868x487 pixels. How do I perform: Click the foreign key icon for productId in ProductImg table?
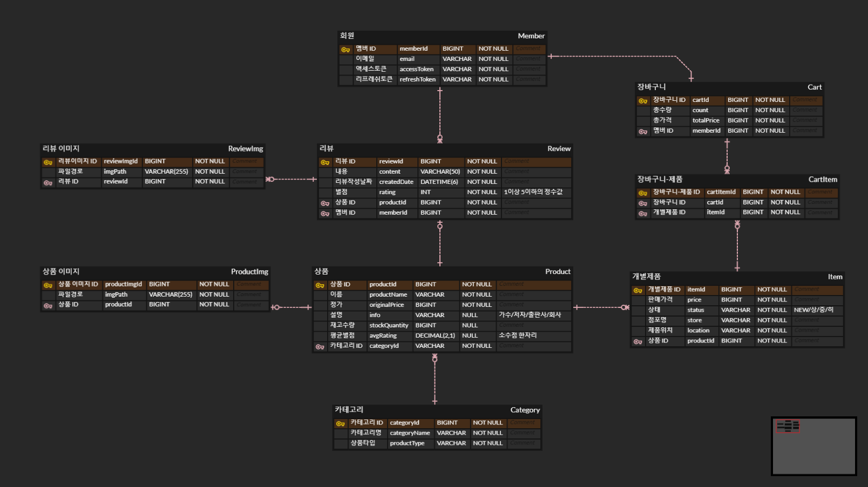click(48, 305)
